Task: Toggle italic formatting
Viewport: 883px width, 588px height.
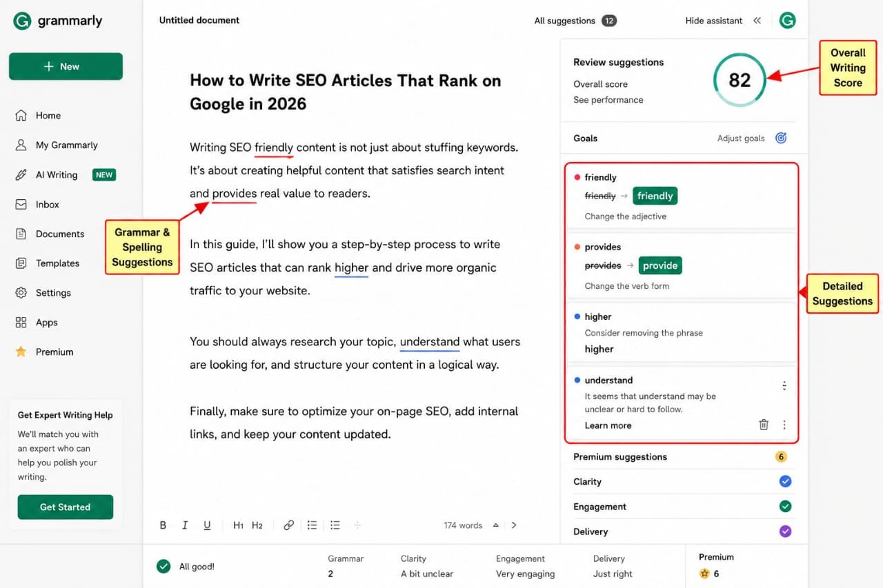Action: coord(185,525)
